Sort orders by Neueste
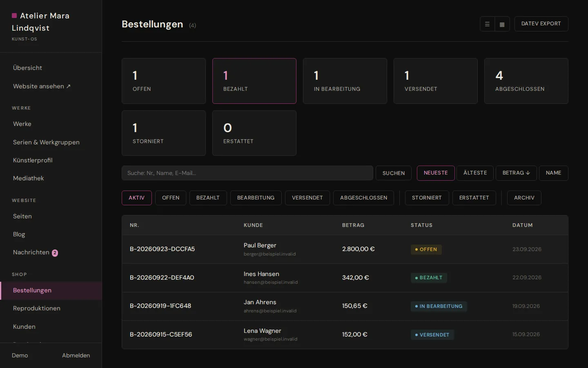 click(x=436, y=173)
